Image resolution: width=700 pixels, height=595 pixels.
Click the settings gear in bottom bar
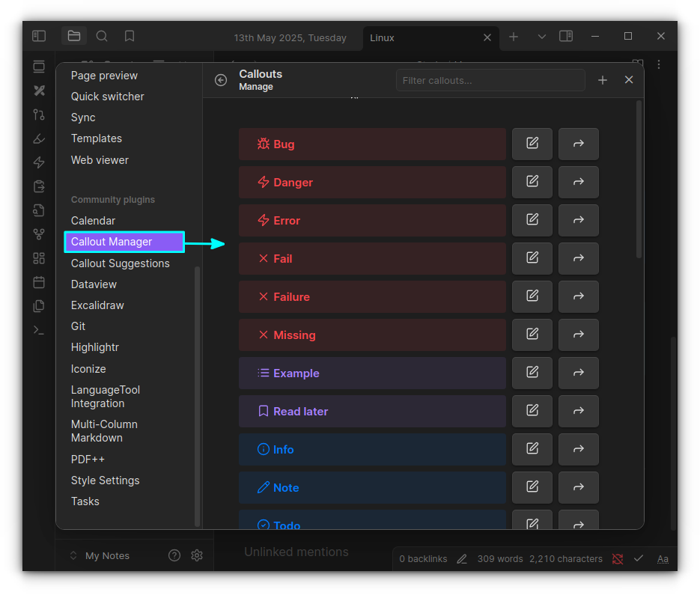pos(197,555)
